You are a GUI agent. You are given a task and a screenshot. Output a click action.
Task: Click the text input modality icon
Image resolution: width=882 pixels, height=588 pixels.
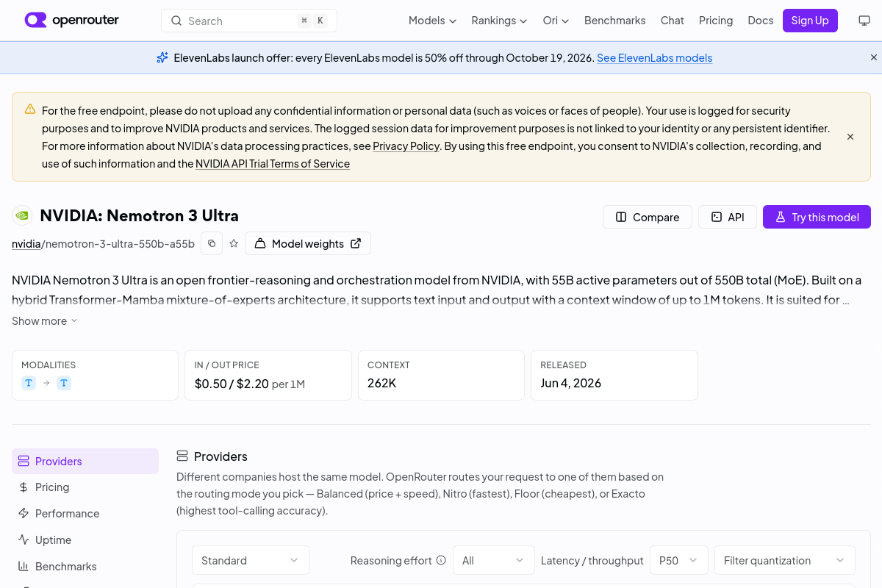[29, 383]
